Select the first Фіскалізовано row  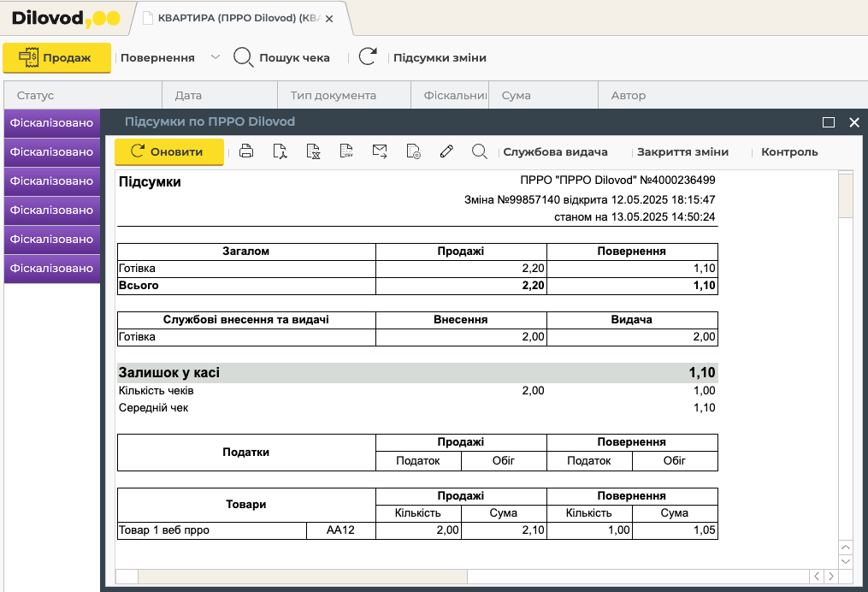(x=52, y=123)
